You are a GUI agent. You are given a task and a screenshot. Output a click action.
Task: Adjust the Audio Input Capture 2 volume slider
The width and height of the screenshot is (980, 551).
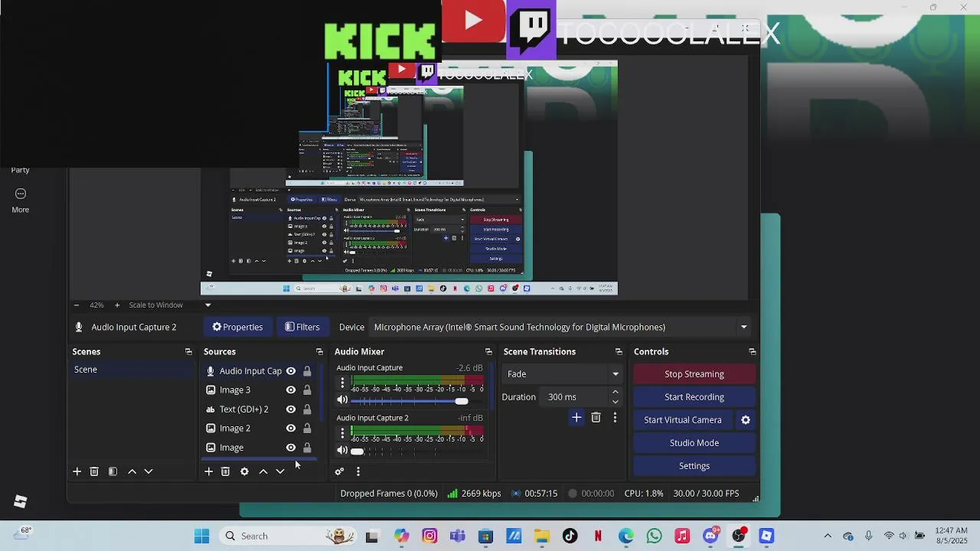coord(357,452)
